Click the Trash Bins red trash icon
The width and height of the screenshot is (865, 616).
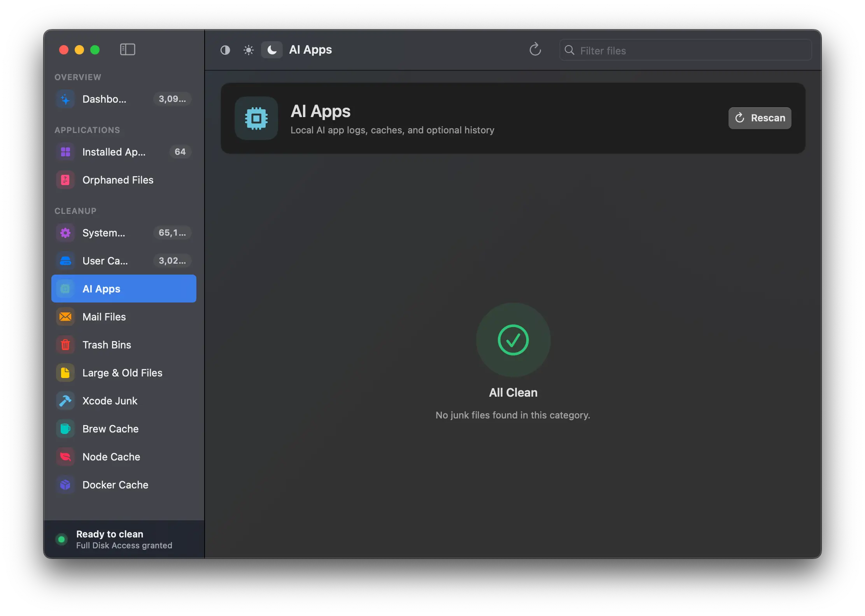65,345
